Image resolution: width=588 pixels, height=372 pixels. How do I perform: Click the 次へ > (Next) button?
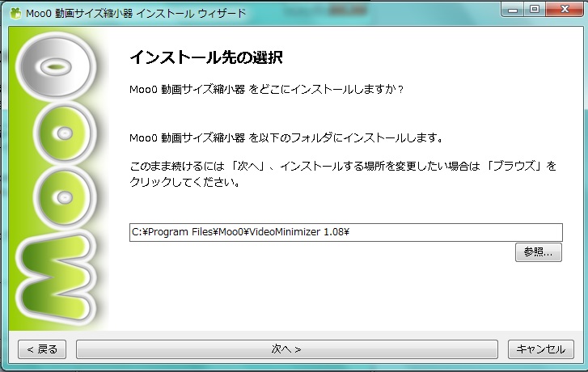(x=287, y=349)
